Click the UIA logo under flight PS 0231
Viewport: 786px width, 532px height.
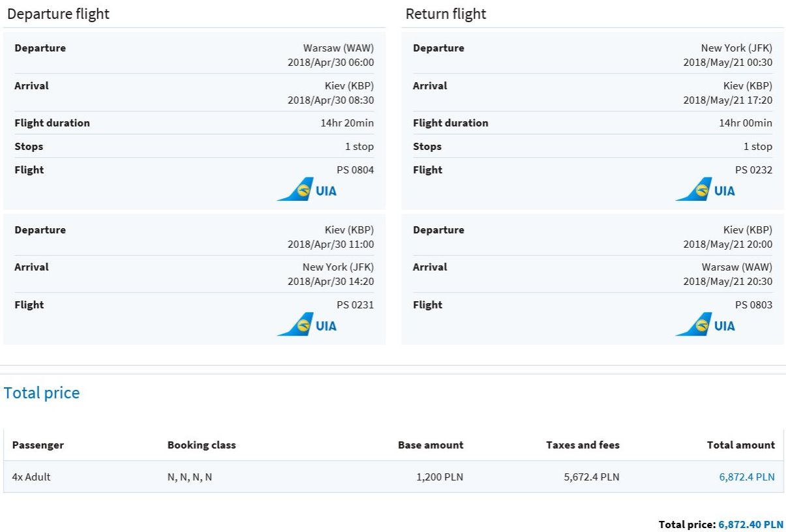307,325
